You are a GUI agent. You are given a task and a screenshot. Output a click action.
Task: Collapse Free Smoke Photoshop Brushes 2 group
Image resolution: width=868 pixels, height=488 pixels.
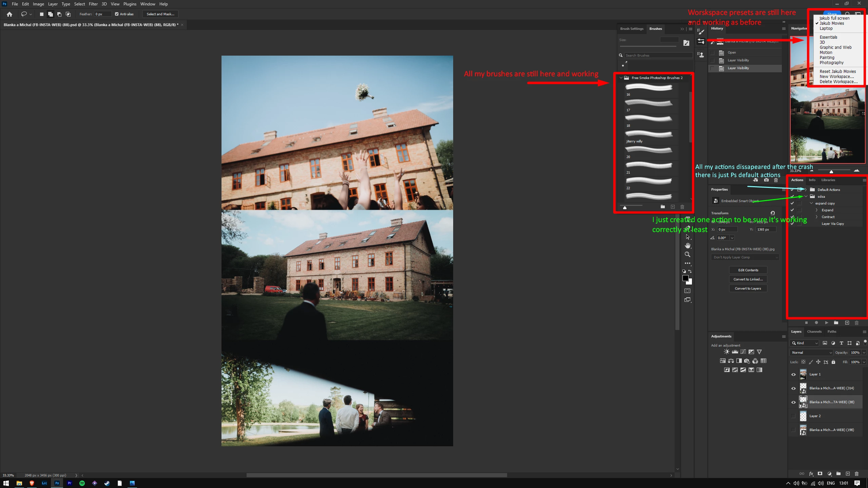coord(621,78)
